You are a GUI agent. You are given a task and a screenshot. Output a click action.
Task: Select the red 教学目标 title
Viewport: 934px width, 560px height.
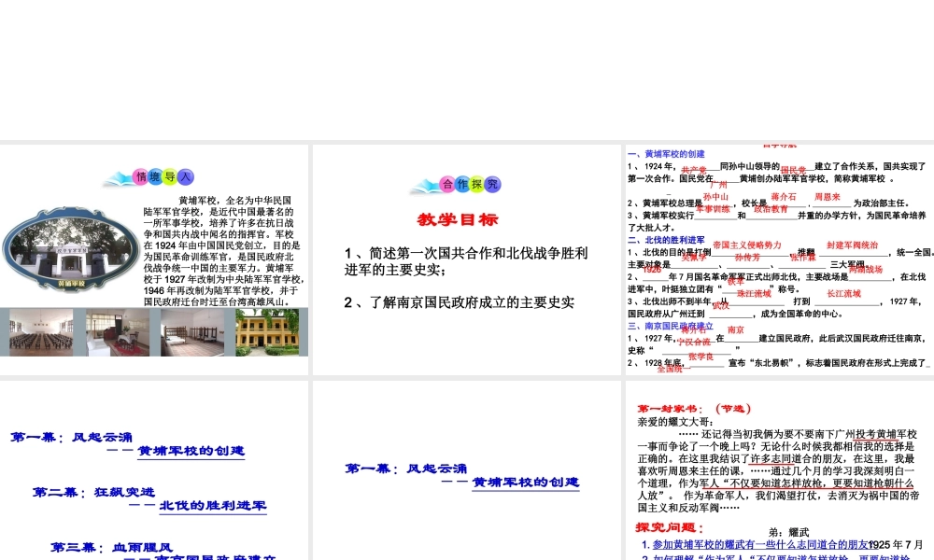tap(458, 219)
